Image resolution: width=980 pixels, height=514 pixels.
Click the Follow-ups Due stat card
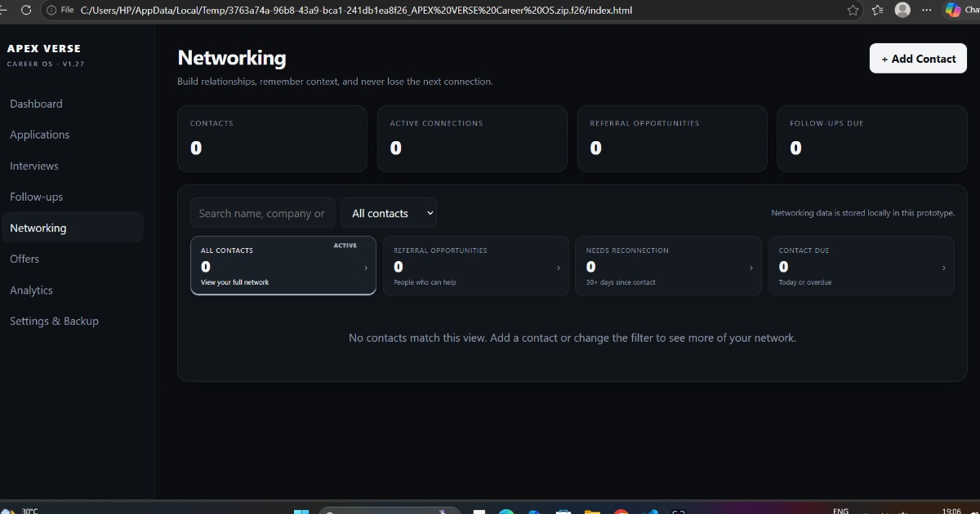[x=871, y=139]
